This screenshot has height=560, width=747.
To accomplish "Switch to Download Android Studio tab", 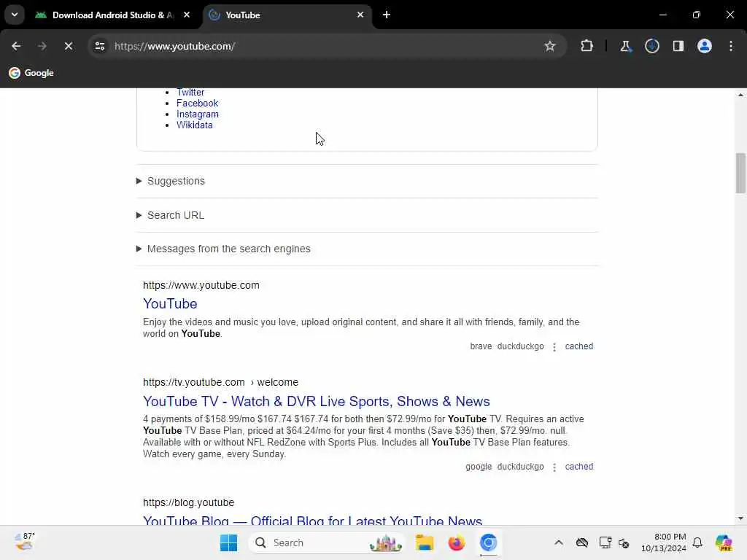I will tap(112, 15).
